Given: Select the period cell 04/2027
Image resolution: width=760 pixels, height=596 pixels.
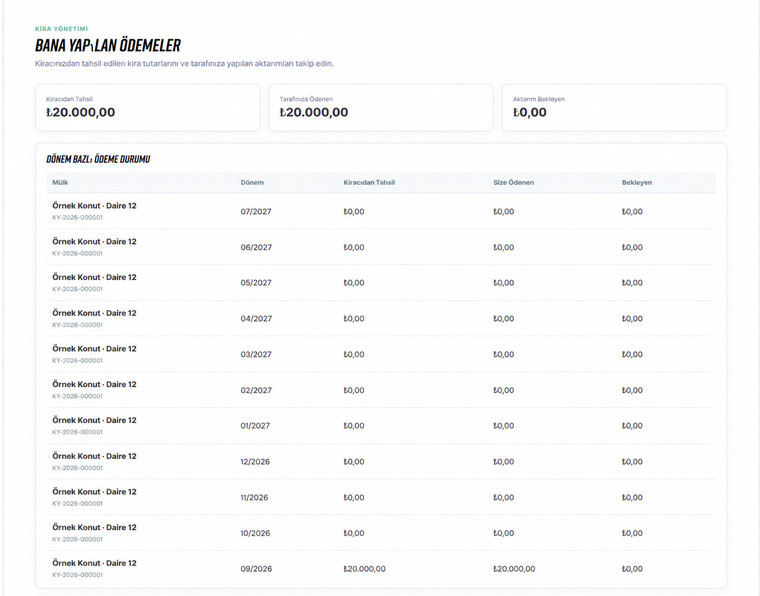Looking at the screenshot, I should click(x=256, y=319).
